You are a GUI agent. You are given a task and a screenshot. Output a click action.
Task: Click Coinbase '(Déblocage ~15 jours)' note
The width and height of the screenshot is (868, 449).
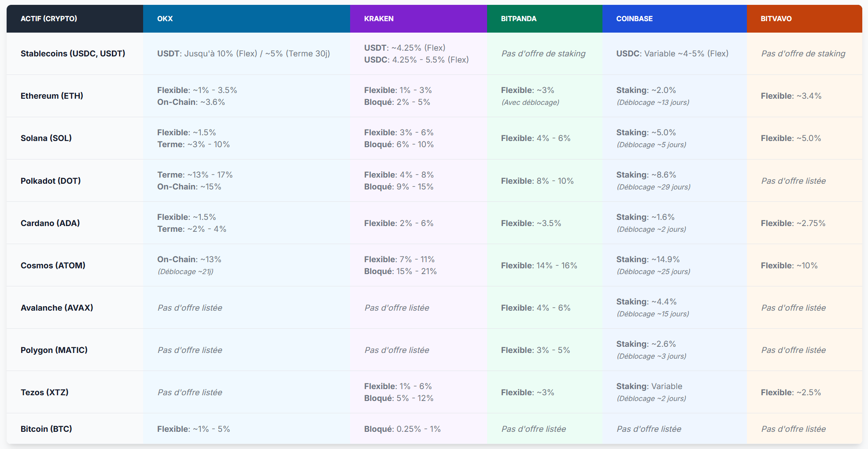tap(653, 314)
